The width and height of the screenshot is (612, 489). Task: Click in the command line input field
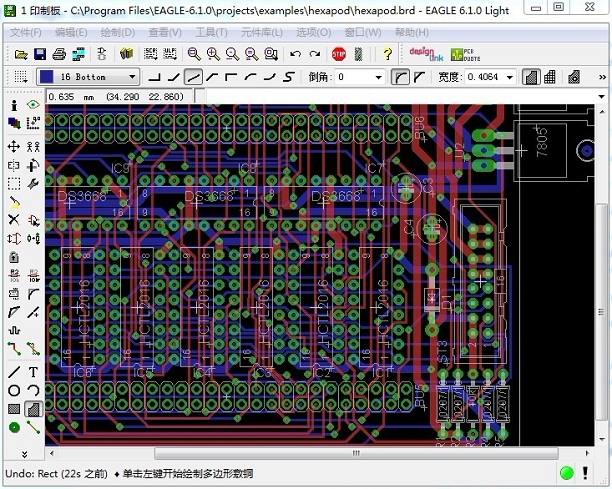400,96
